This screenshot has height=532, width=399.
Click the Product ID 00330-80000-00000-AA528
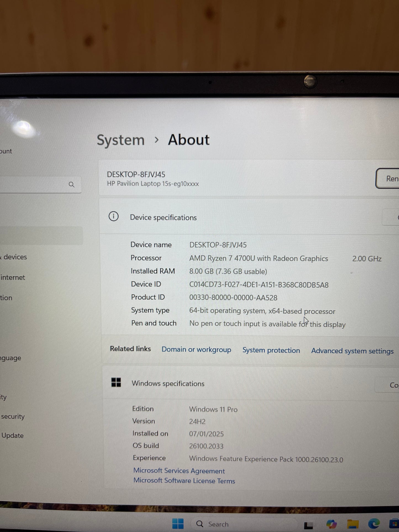pos(233,298)
